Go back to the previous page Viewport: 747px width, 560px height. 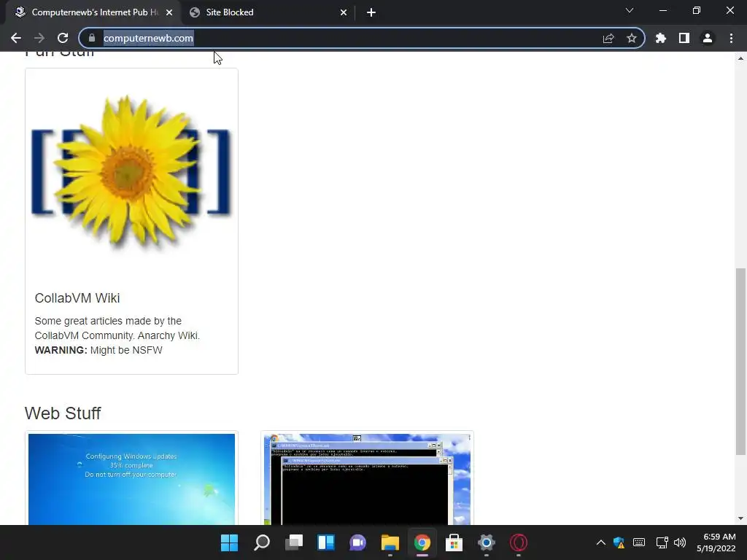pyautogui.click(x=16, y=38)
